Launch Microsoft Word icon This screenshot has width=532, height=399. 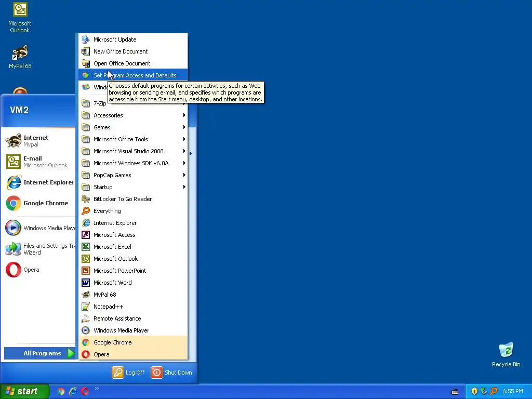(x=86, y=283)
